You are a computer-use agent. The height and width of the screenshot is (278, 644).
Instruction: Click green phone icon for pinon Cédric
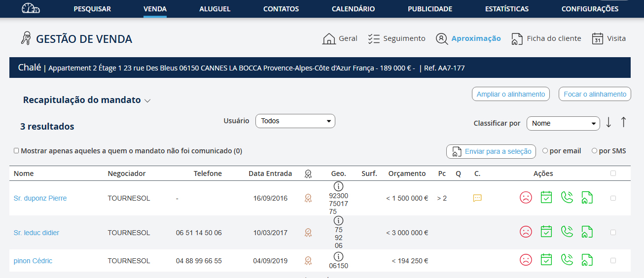(x=567, y=260)
